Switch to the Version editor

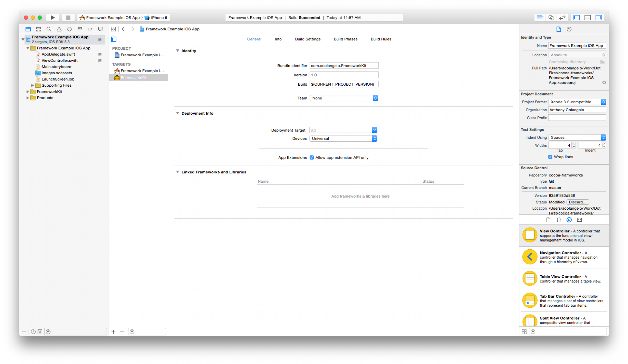click(562, 18)
